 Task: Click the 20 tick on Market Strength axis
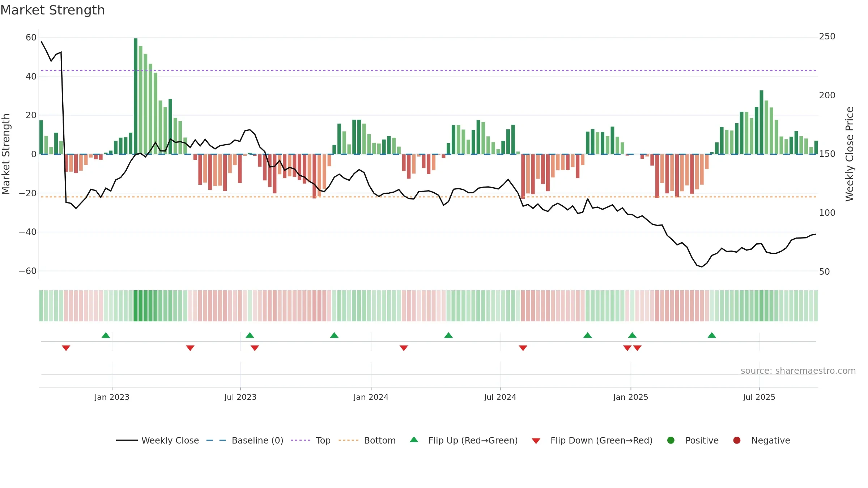(31, 115)
